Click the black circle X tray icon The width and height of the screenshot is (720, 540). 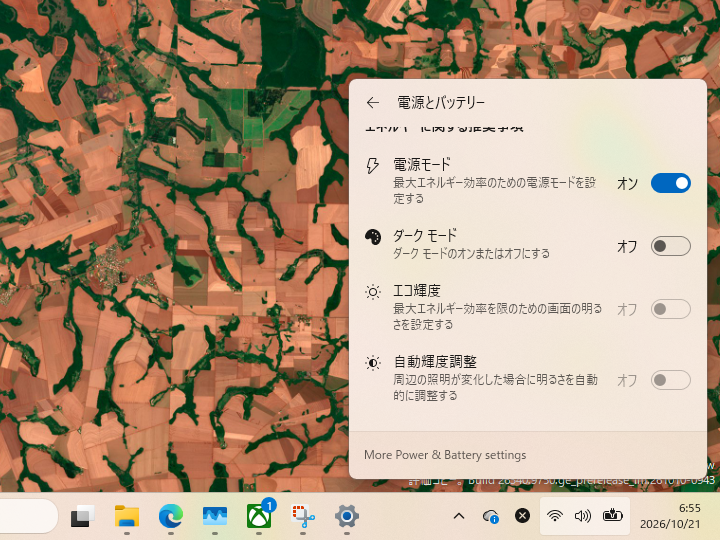[x=522, y=516]
